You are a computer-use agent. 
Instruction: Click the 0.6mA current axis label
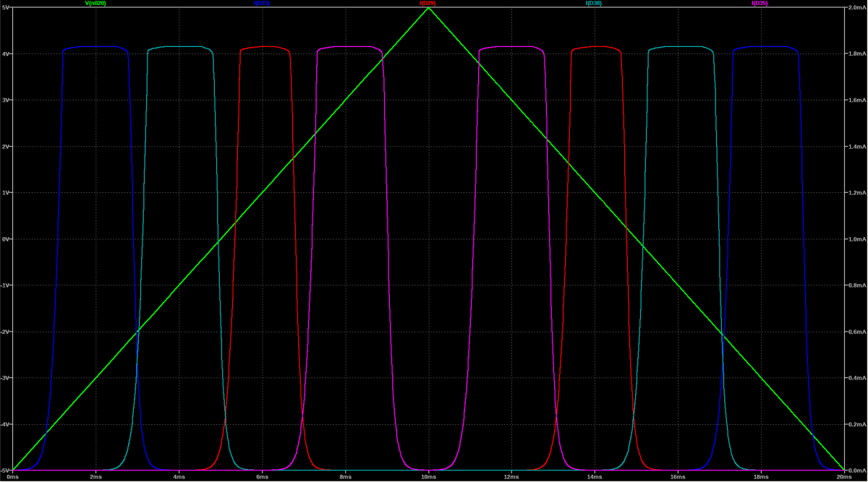(856, 331)
